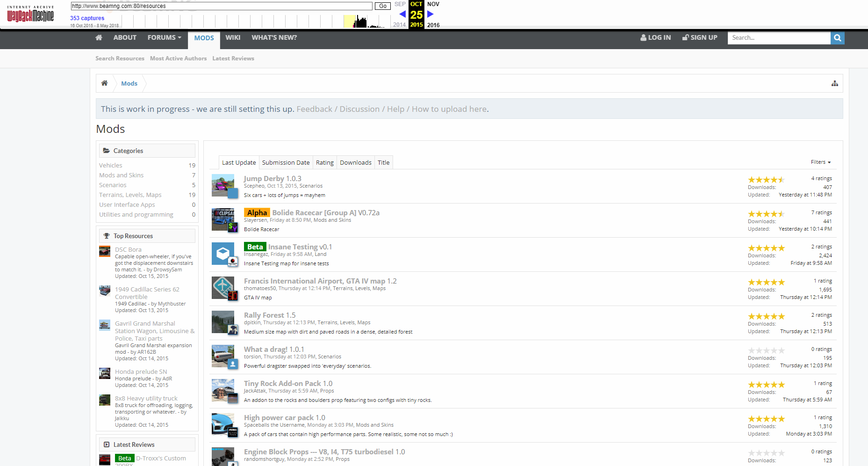The height and width of the screenshot is (466, 868).
Task: Click LOG IN link
Action: point(655,38)
